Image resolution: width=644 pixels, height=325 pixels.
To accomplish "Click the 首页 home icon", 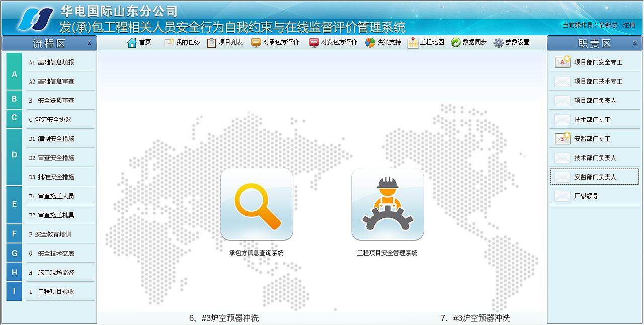I will coord(132,43).
